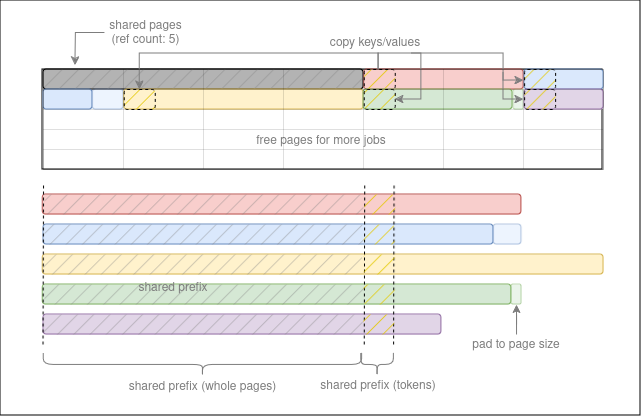Select the 'free pages for more jobs' text
This screenshot has height=416, width=641.
coord(320,140)
